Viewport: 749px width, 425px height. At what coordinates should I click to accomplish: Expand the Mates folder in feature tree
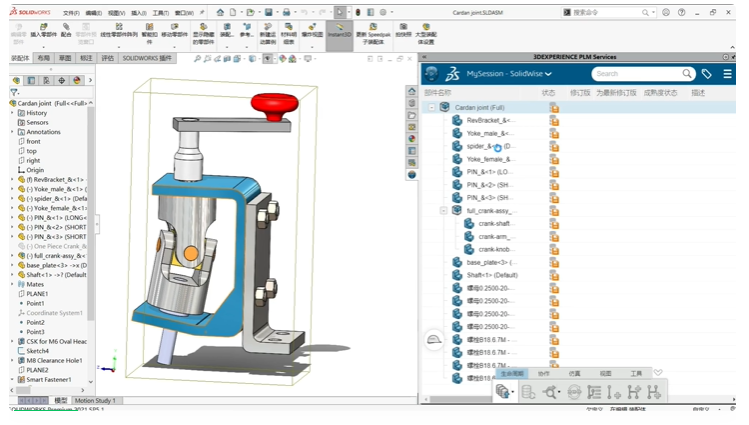tap(13, 285)
